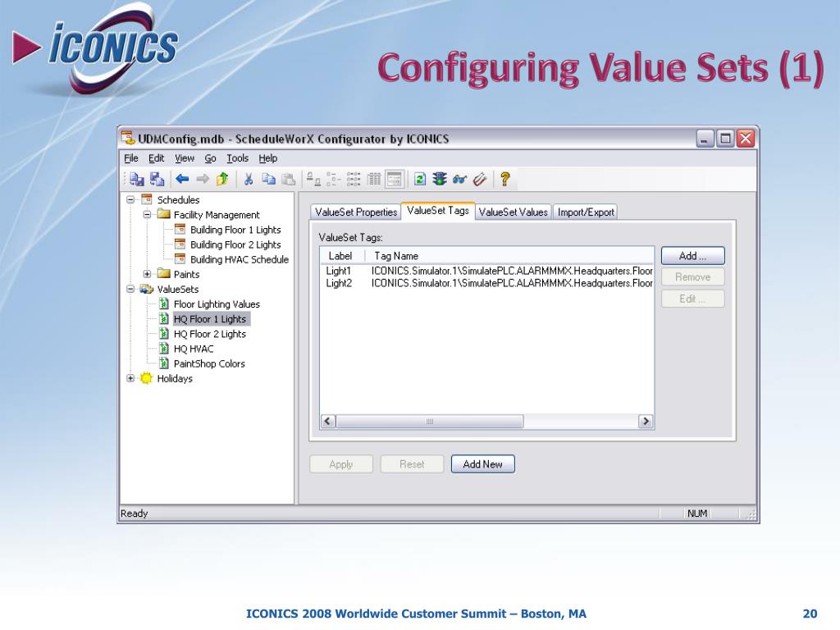This screenshot has width=840, height=630.
Task: Open the File menu
Action: click(x=130, y=158)
